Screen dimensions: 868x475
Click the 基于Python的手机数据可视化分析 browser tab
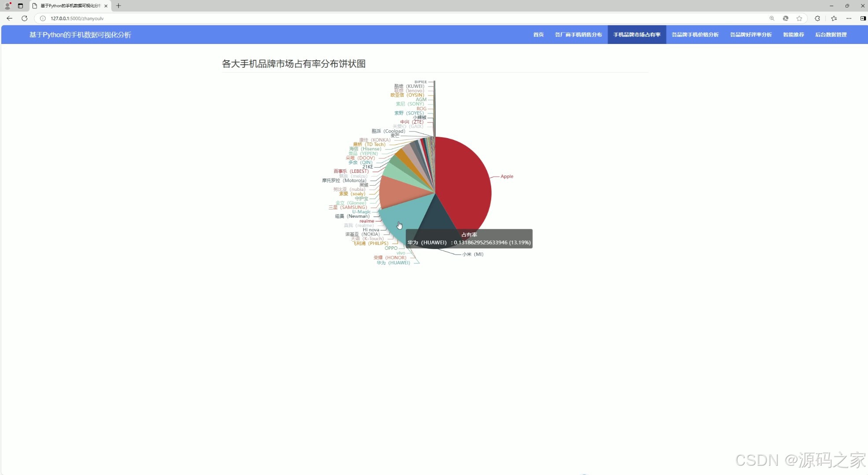click(x=68, y=6)
